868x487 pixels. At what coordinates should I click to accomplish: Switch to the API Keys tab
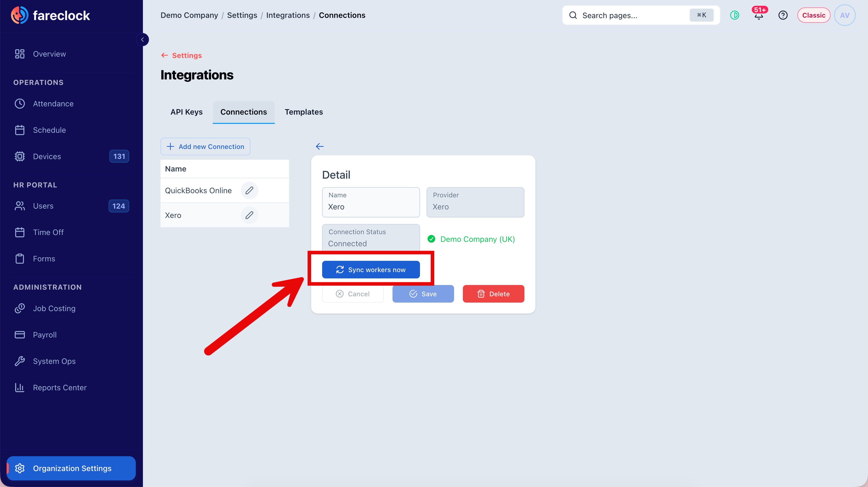point(186,112)
